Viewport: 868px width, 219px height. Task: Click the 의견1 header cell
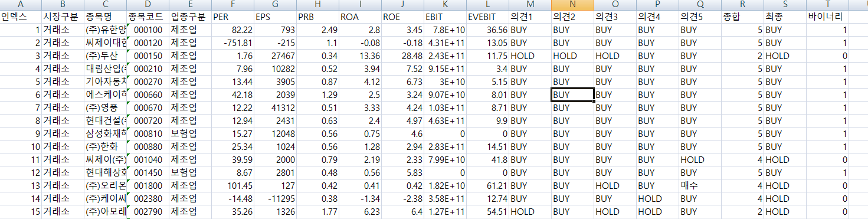pyautogui.click(x=530, y=17)
